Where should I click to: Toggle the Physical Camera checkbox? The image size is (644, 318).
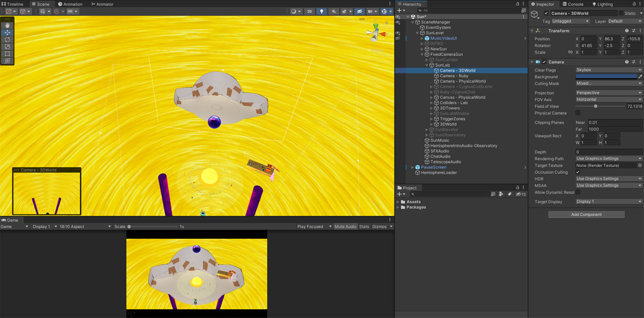[577, 113]
